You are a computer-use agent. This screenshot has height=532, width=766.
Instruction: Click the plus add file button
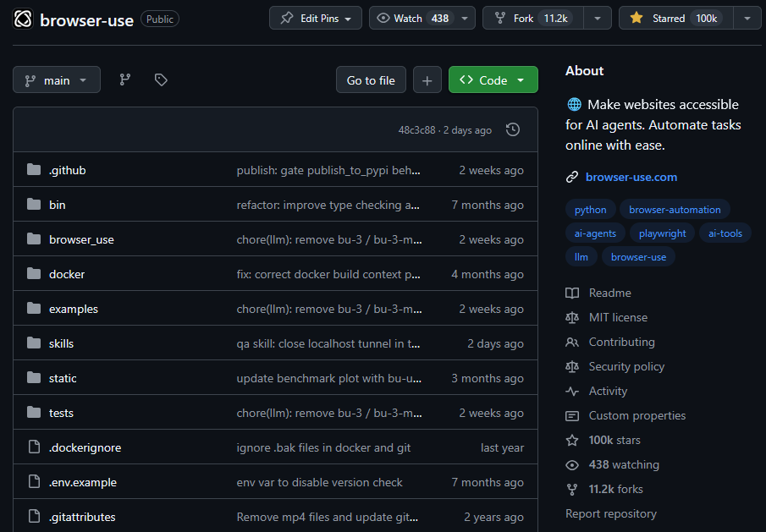point(427,80)
